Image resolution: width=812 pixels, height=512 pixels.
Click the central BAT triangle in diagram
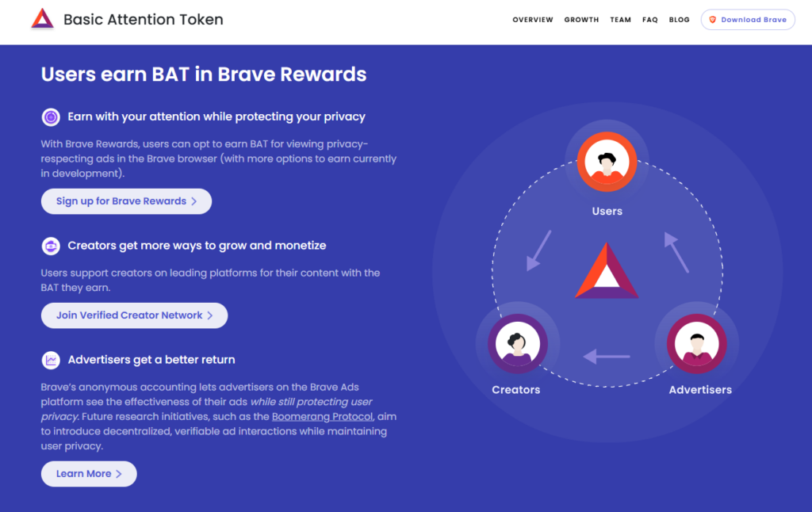(x=607, y=270)
